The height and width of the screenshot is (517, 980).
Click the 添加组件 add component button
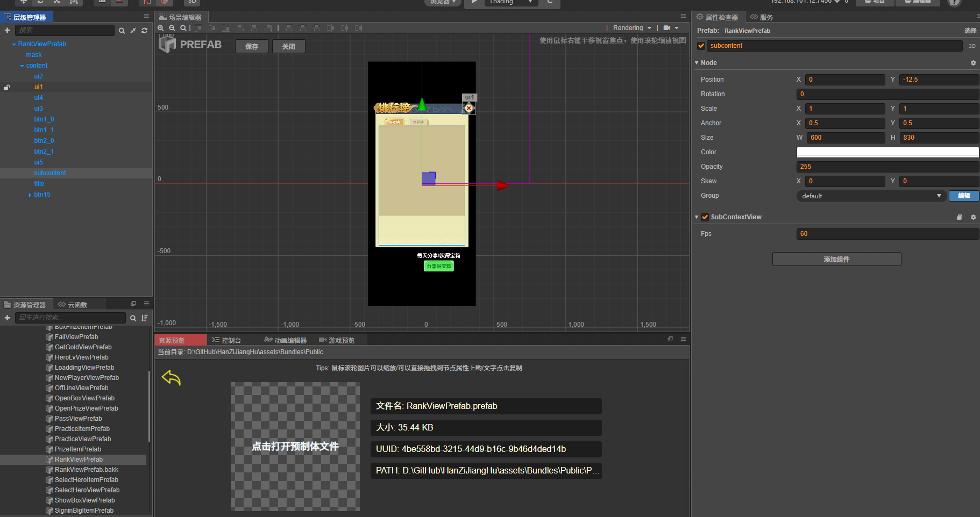(x=836, y=259)
